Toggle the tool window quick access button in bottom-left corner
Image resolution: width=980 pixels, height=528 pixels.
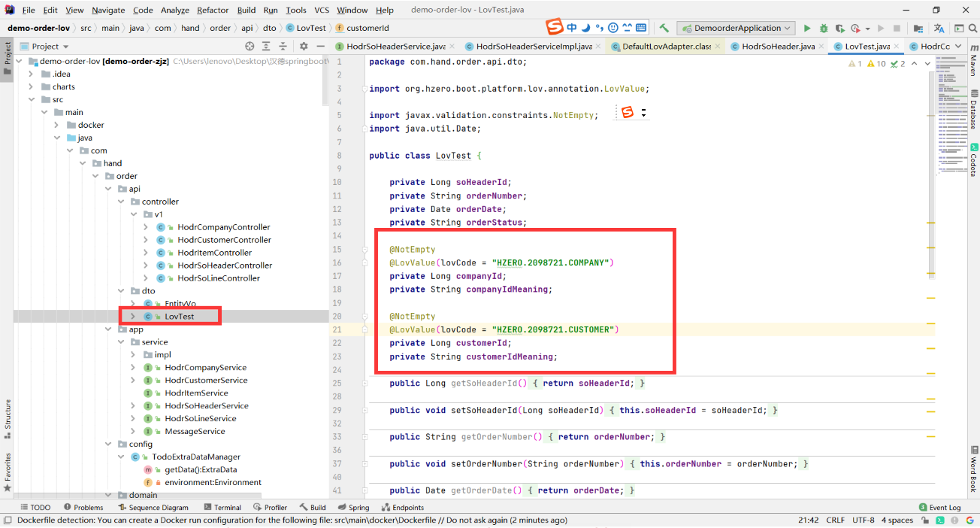point(7,520)
